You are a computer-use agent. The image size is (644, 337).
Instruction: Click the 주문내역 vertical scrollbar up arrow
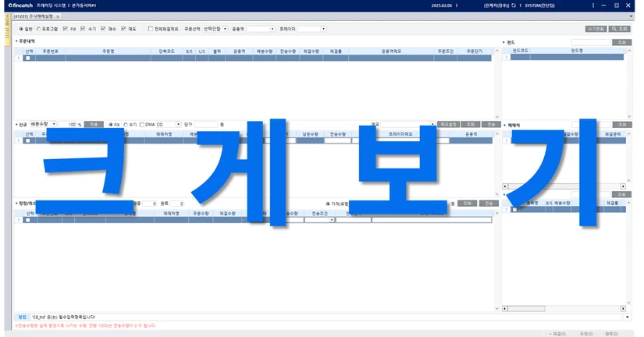point(497,51)
